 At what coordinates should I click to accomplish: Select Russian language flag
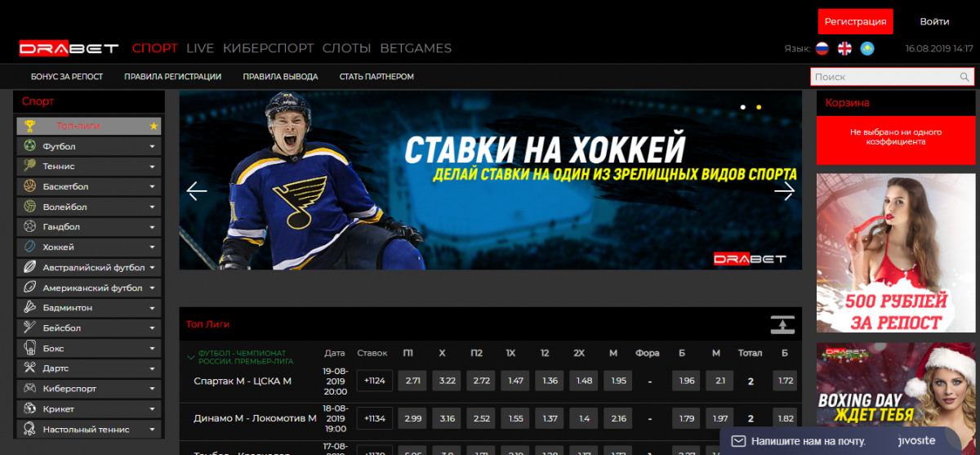click(x=822, y=49)
